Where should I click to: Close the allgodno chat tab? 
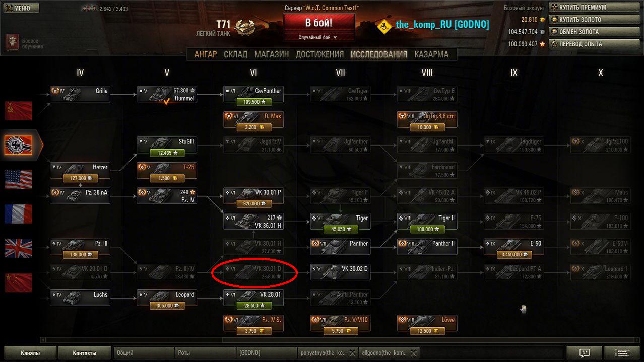click(414, 353)
